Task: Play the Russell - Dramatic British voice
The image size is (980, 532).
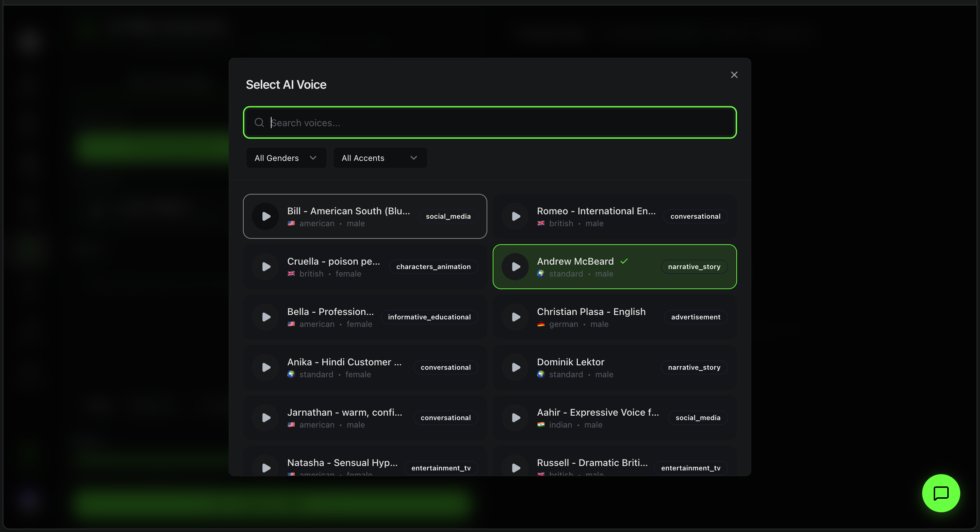Action: [515, 468]
